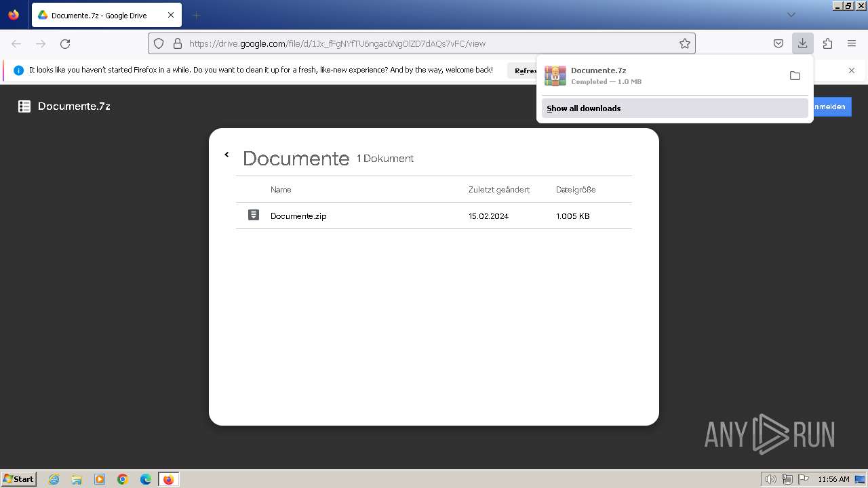Click the Dateigröße column header
Image resolution: width=868 pixels, height=488 pixels.
[x=576, y=190]
